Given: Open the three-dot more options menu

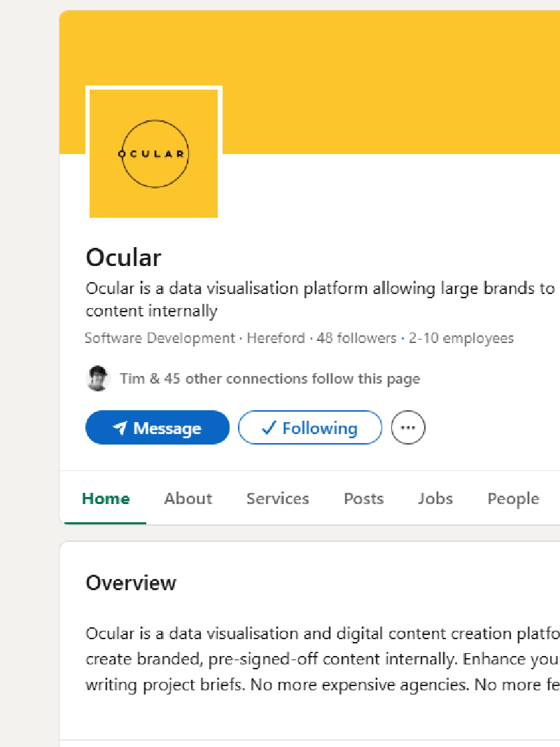Looking at the screenshot, I should point(408,428).
